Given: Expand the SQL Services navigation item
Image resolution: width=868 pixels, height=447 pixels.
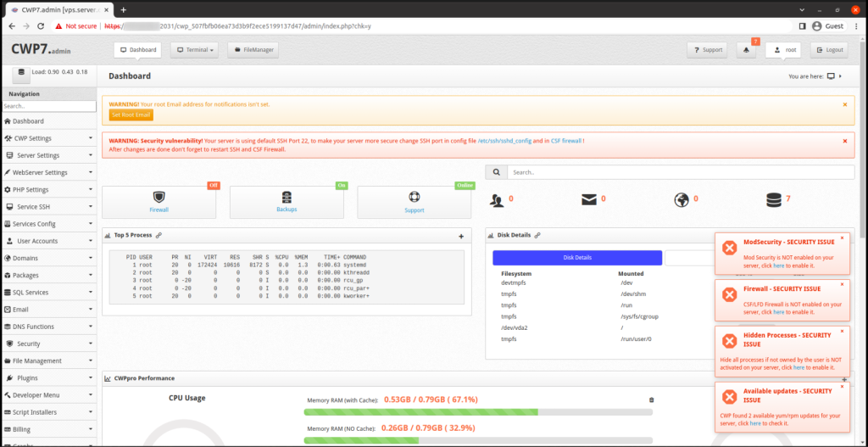Looking at the screenshot, I should coord(48,292).
